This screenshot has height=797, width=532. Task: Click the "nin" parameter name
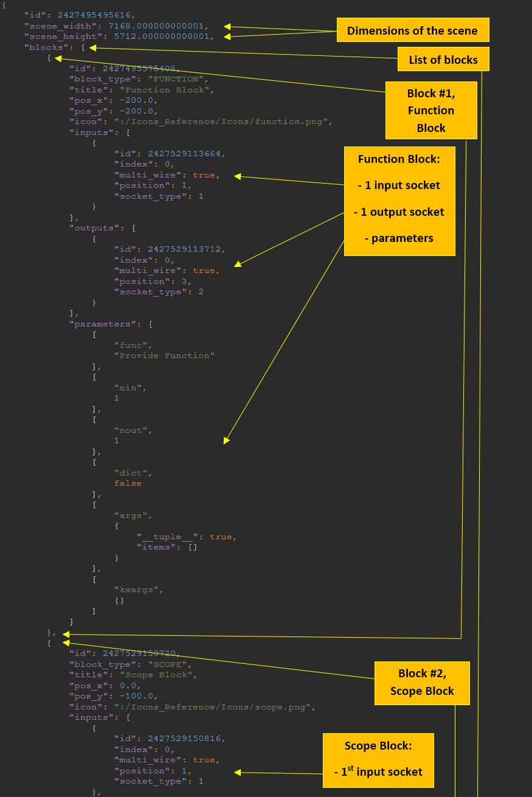point(128,388)
